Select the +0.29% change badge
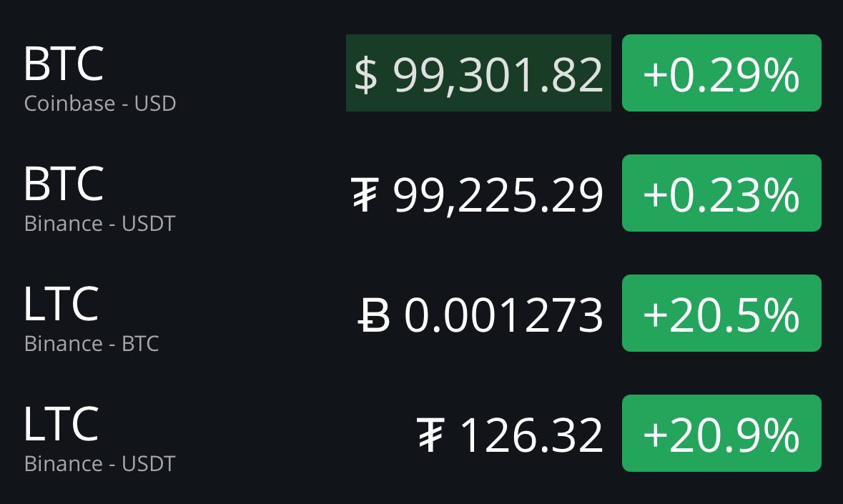 [x=721, y=73]
